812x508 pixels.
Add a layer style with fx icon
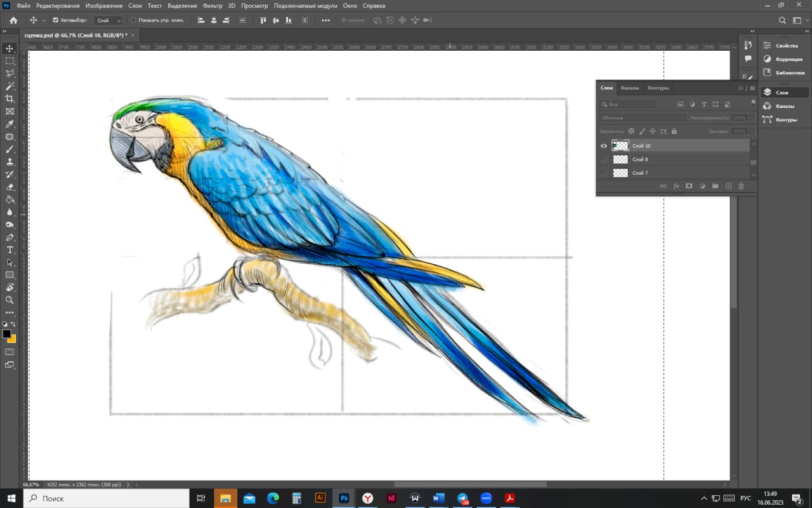click(x=676, y=186)
